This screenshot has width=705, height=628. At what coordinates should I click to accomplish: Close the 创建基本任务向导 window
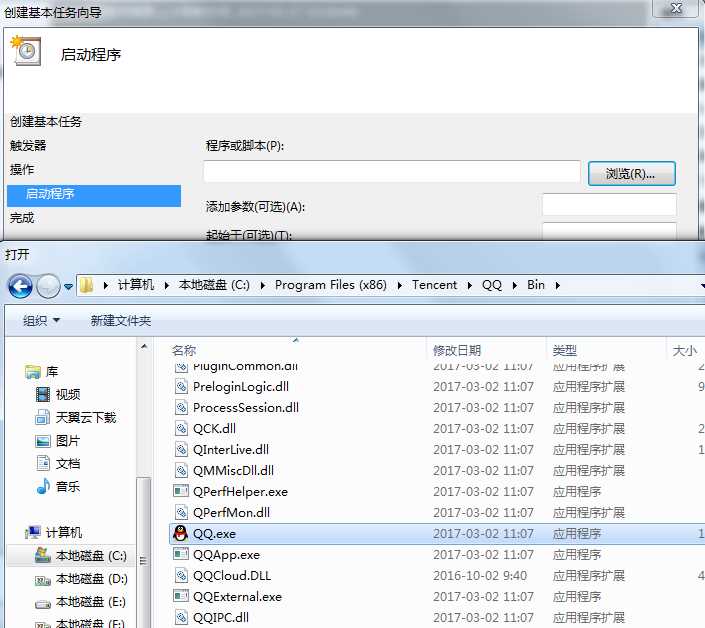[x=676, y=8]
